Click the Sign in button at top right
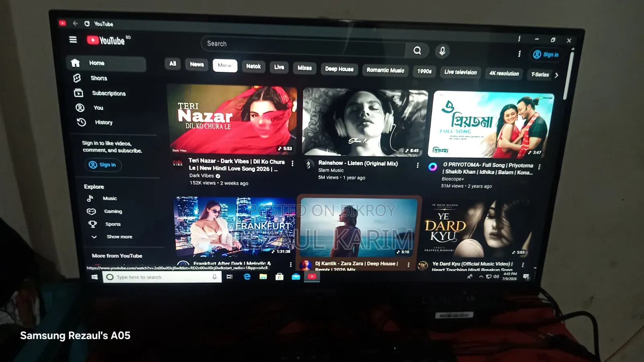Screen dimensions: 644x362 (546, 55)
